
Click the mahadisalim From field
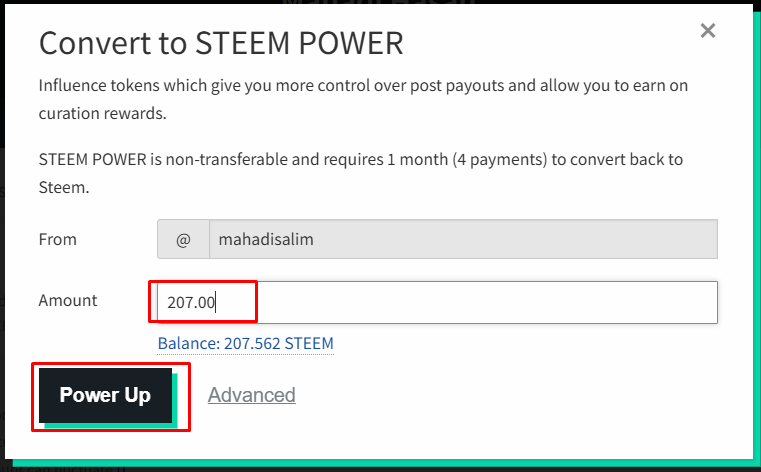[x=462, y=240]
